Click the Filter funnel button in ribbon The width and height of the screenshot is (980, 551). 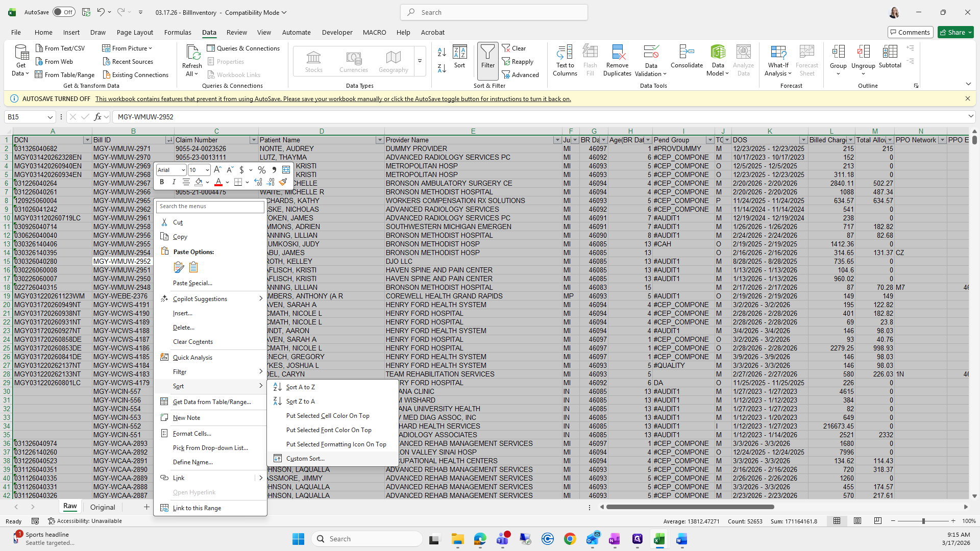click(x=487, y=56)
